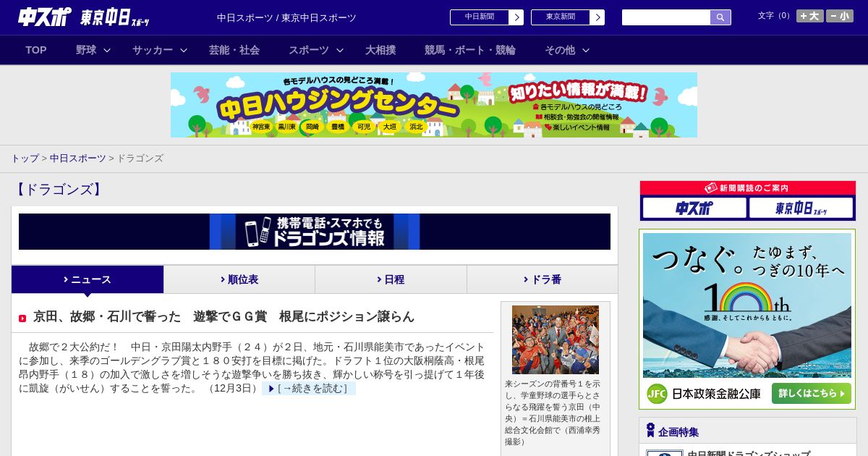Screen dimensions: 868x456
Task: Open 芸能・社会 section
Action: (234, 50)
